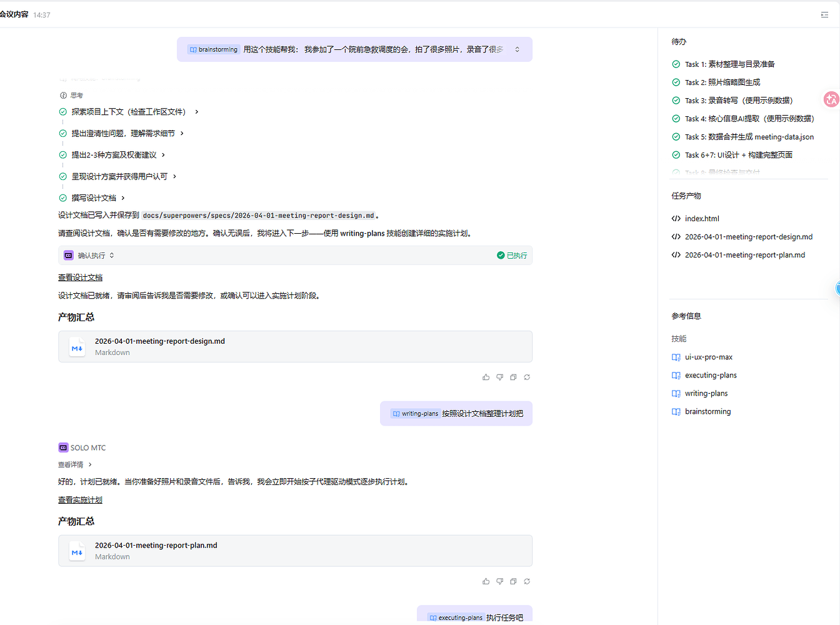This screenshot has width=840, height=625.
Task: Click the SOLO MTC agent icon
Action: coord(63,447)
